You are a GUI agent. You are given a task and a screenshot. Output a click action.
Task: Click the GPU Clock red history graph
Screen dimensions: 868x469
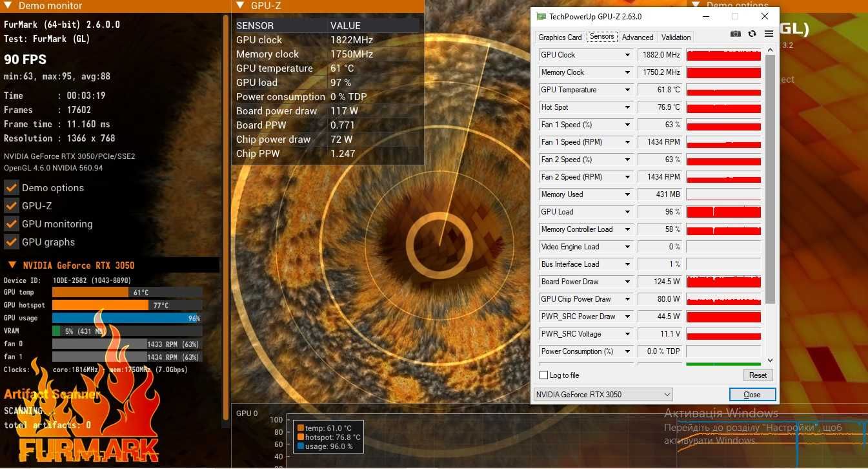tap(723, 55)
